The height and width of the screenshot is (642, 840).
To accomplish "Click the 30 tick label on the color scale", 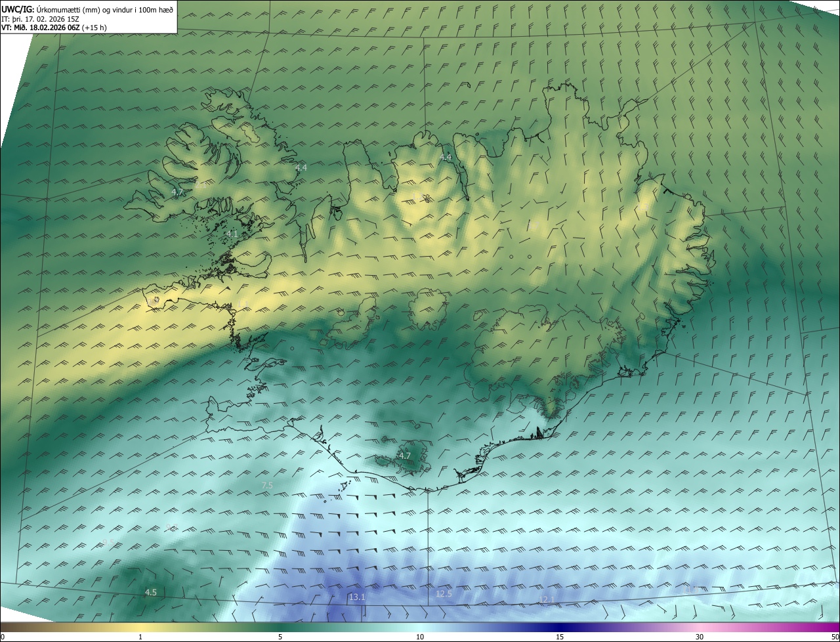I will [700, 637].
